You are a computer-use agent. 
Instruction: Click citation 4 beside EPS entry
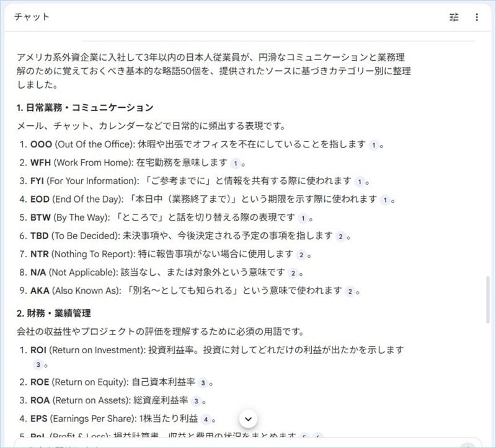205,419
